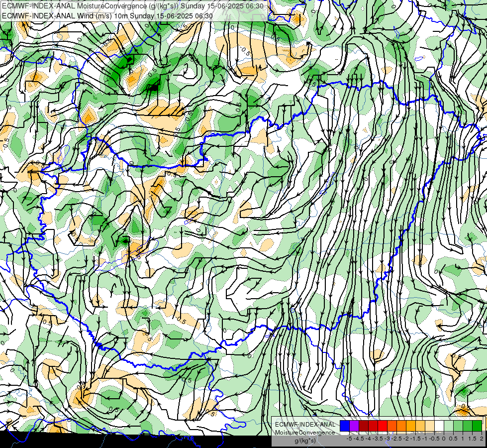Click the legend tick value -2.5
This screenshot has height=448, width=487.
(396, 439)
